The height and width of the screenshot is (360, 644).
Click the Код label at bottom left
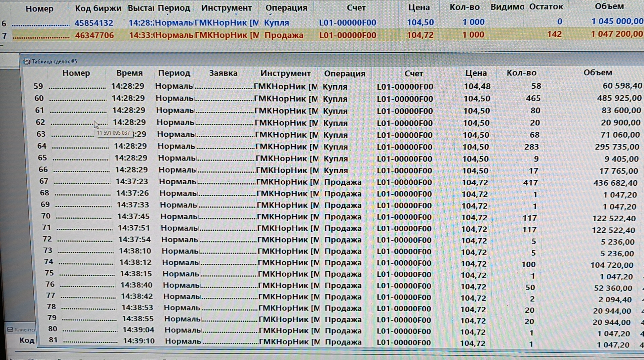[27, 341]
